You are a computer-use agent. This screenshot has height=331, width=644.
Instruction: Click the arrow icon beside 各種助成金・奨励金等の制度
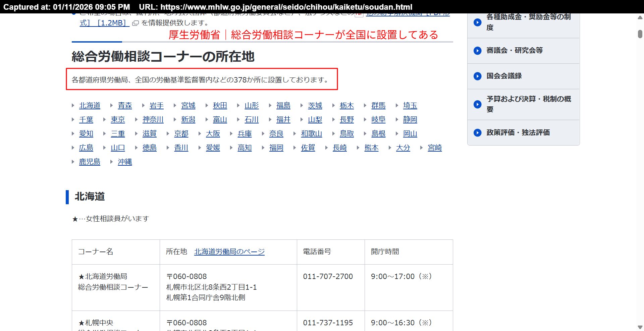477,22
